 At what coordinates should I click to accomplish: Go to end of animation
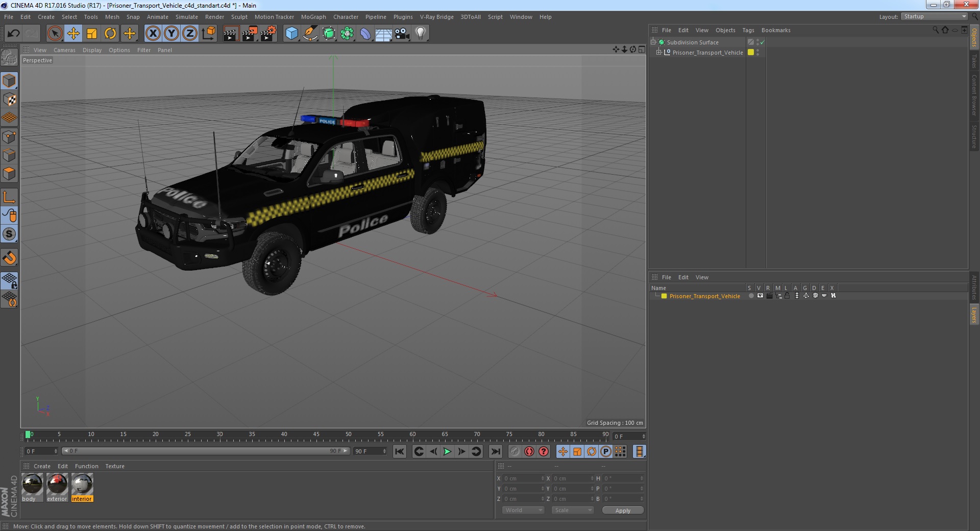tap(495, 451)
